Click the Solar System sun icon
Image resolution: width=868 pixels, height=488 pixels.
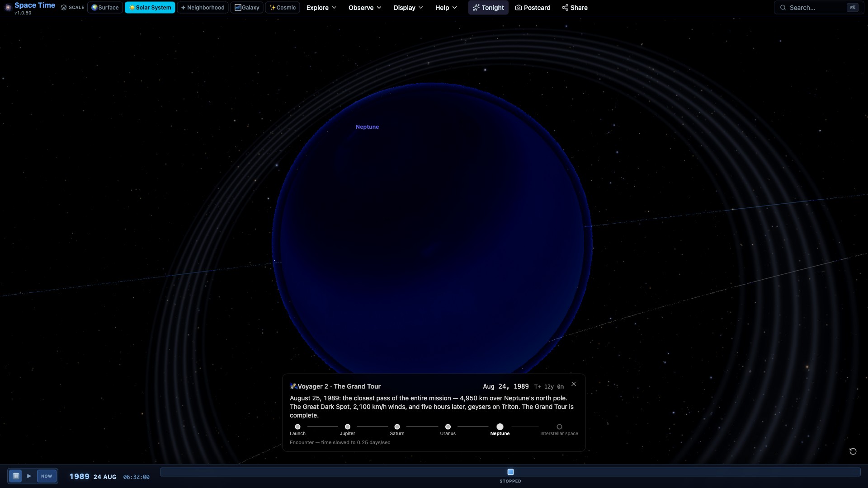tap(132, 8)
